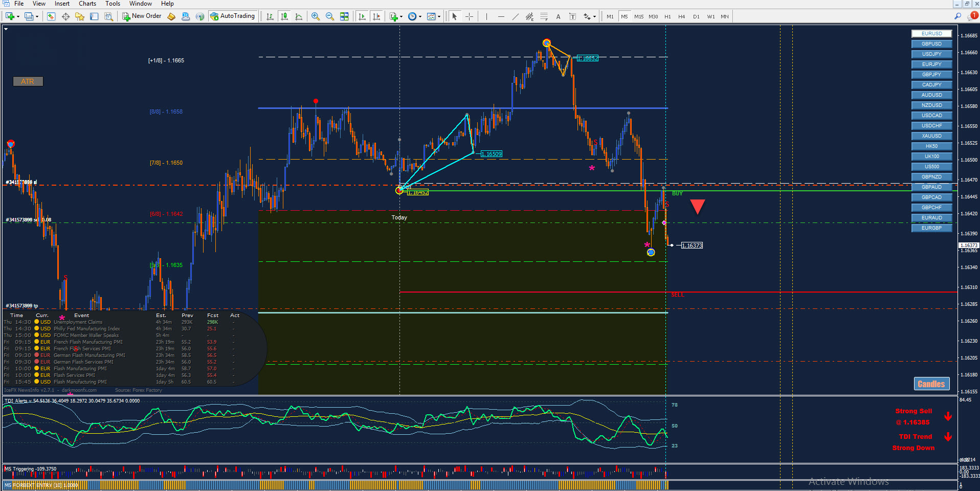Click the small triangle at chart's top-left corner
The height and width of the screenshot is (491, 980).
[6, 29]
